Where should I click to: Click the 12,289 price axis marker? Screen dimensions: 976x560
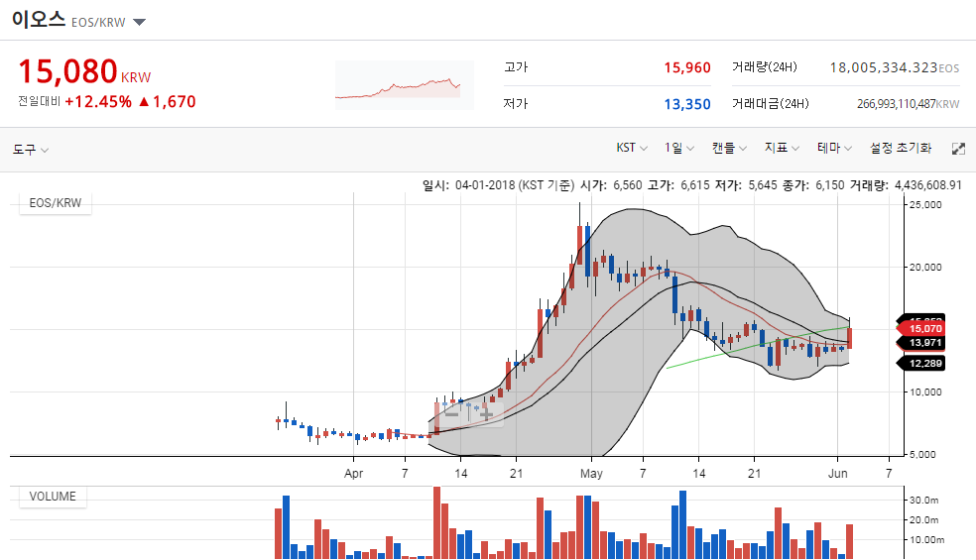(x=921, y=364)
